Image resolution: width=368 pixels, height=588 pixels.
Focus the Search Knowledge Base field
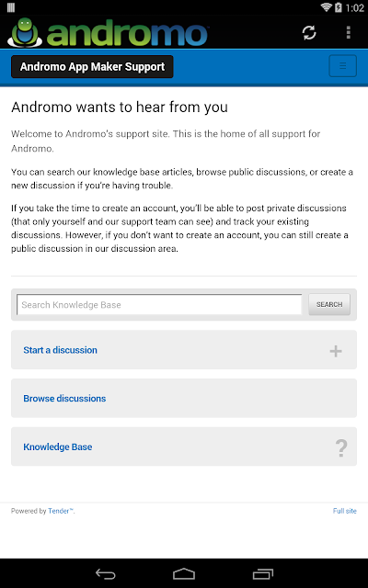159,304
